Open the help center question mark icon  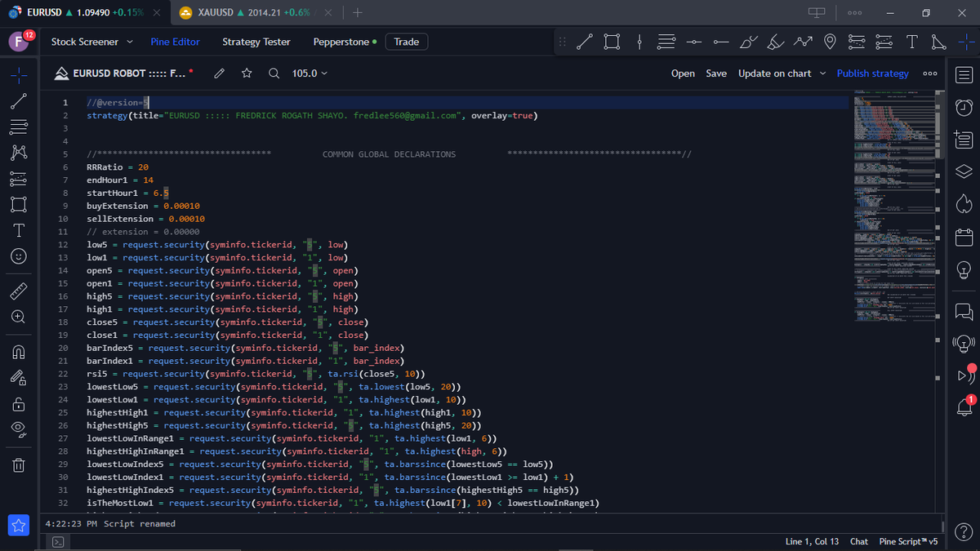964,531
